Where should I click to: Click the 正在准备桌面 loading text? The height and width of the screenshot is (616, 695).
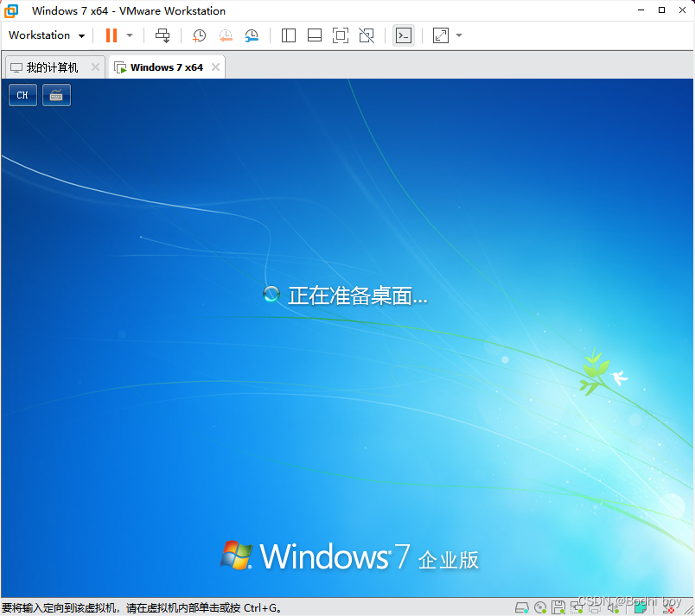click(358, 295)
